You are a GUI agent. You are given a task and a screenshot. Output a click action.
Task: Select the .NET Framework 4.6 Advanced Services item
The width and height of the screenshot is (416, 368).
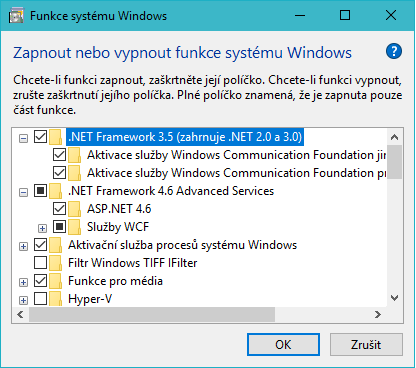click(x=171, y=191)
